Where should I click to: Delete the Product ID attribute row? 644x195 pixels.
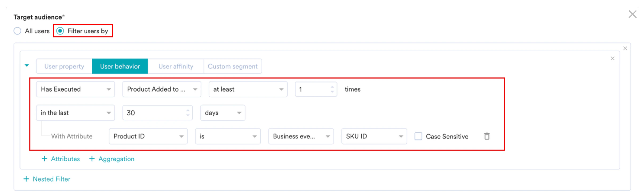[x=487, y=136]
